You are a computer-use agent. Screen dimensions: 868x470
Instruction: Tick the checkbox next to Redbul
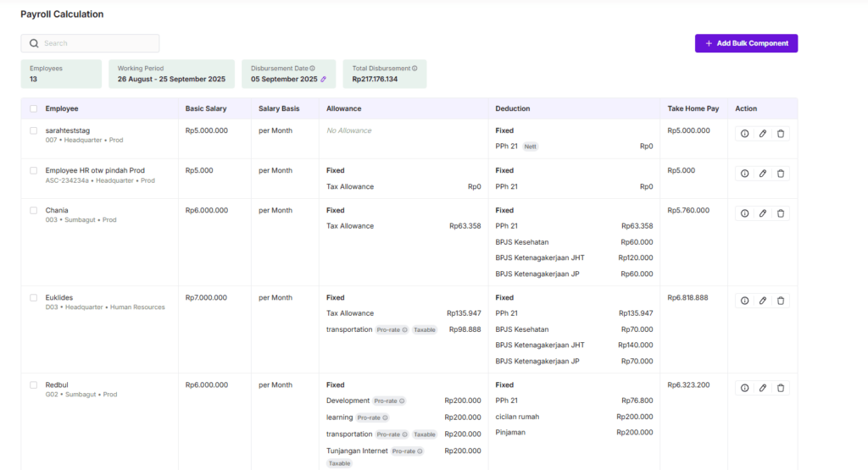coord(33,384)
